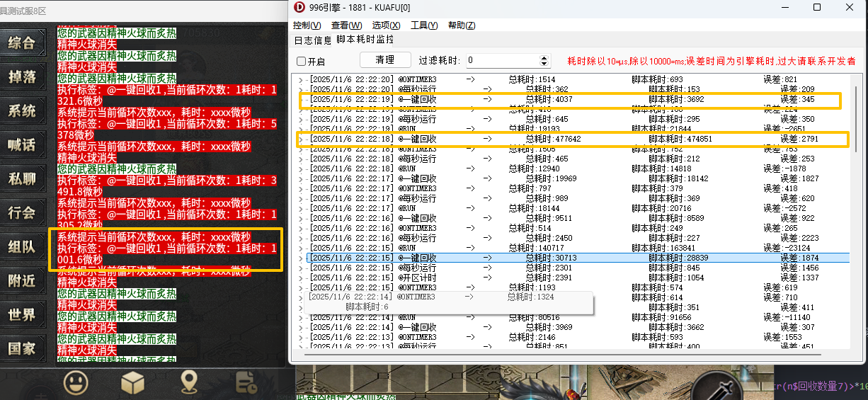
Task: Select the 私聊 chat channel
Action: tap(22, 178)
